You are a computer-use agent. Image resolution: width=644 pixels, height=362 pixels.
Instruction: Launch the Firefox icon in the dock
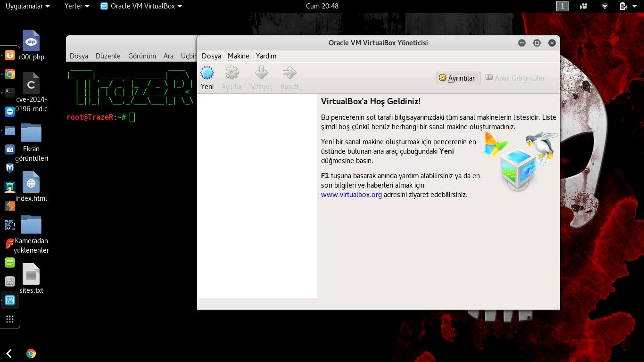[x=10, y=55]
